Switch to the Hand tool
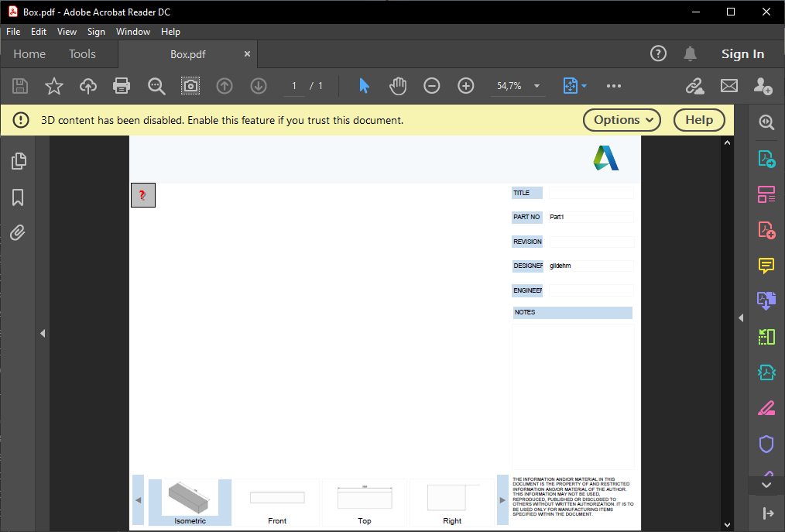The width and height of the screenshot is (785, 532). tap(397, 86)
